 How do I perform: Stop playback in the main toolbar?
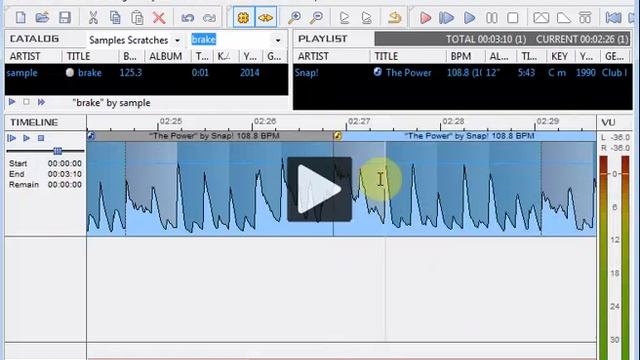tap(513, 18)
